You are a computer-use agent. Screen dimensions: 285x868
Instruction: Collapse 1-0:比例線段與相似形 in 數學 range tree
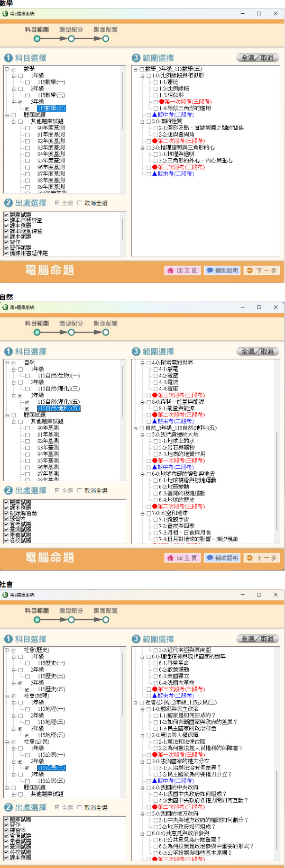tap(142, 76)
